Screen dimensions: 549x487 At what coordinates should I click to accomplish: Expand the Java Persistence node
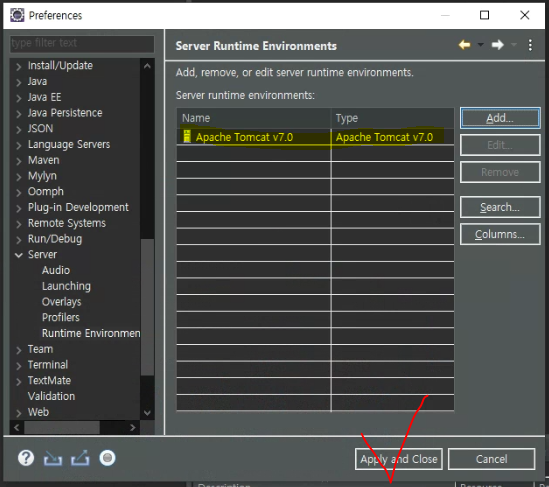pos(19,113)
